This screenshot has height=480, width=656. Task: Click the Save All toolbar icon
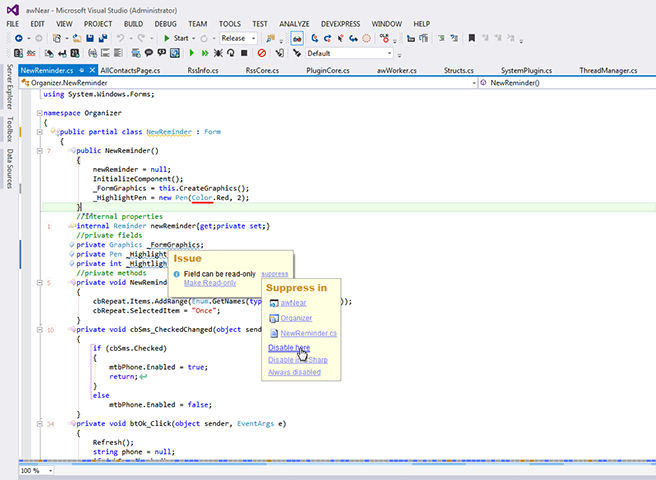click(x=102, y=38)
